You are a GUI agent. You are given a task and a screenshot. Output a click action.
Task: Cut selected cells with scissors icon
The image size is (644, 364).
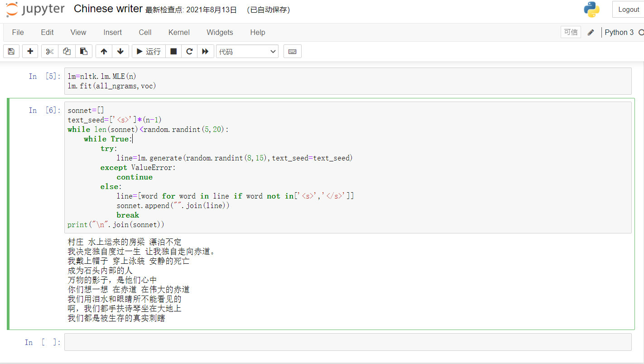point(50,51)
